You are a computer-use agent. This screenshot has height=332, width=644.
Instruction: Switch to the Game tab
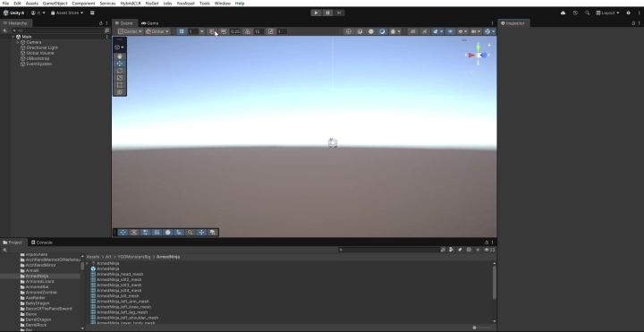[150, 23]
